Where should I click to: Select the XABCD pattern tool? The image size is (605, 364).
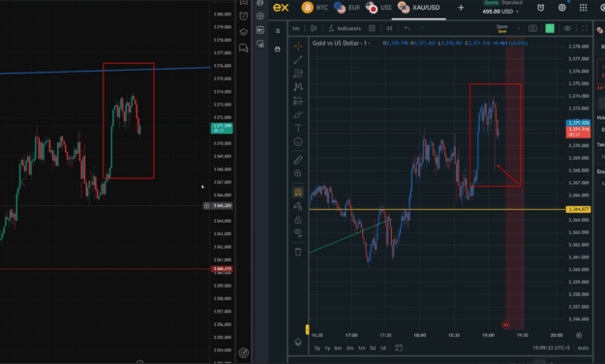point(298,87)
